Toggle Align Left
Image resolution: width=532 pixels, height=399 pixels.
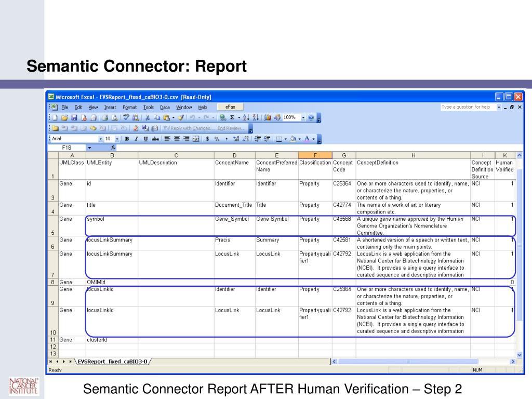tap(167, 139)
